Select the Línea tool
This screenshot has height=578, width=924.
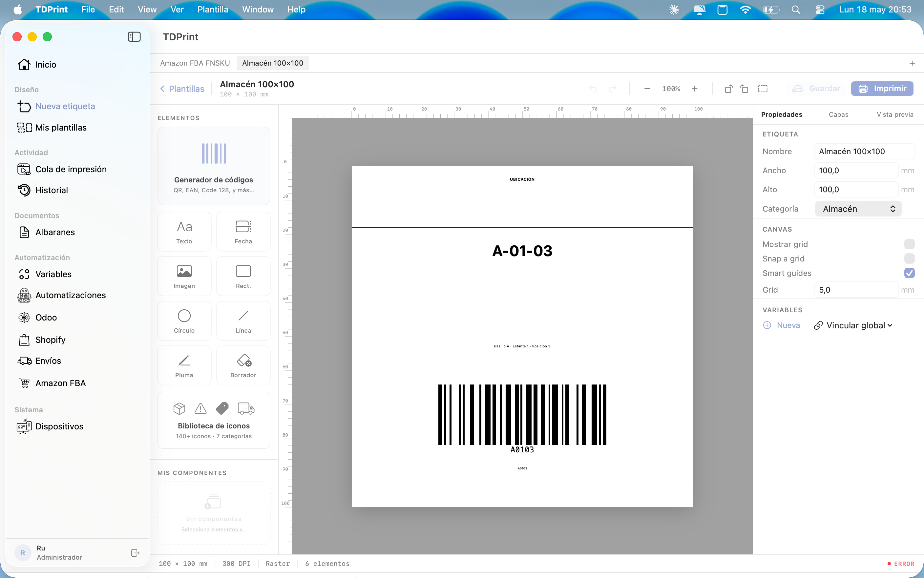click(243, 321)
